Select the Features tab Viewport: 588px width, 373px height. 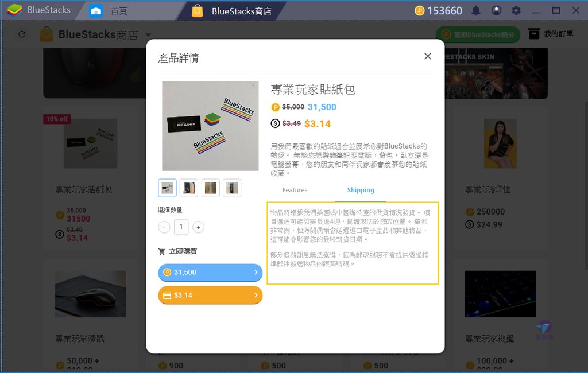coord(295,190)
